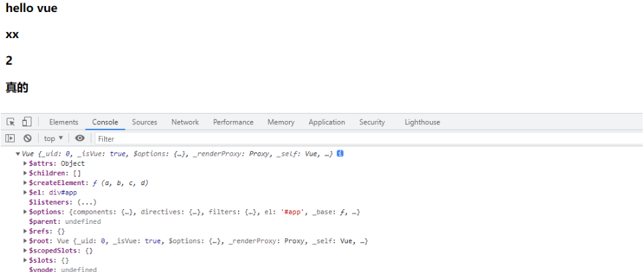Expand the $options property

coord(25,212)
